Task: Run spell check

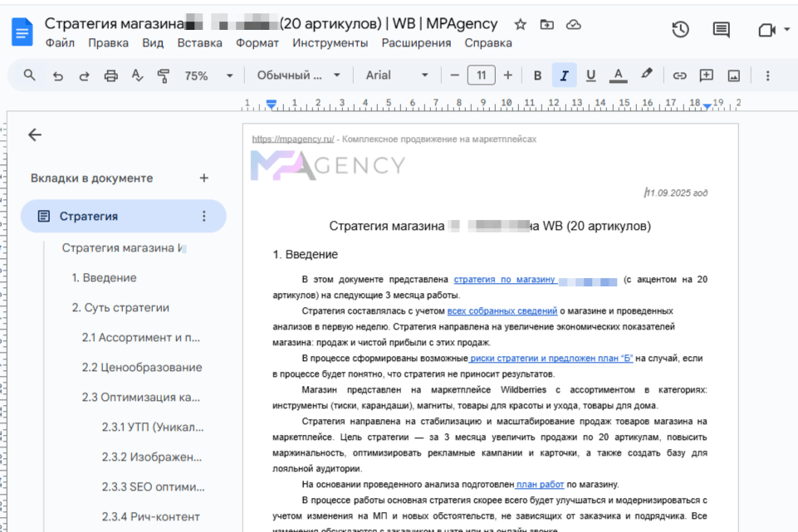Action: coord(137,76)
